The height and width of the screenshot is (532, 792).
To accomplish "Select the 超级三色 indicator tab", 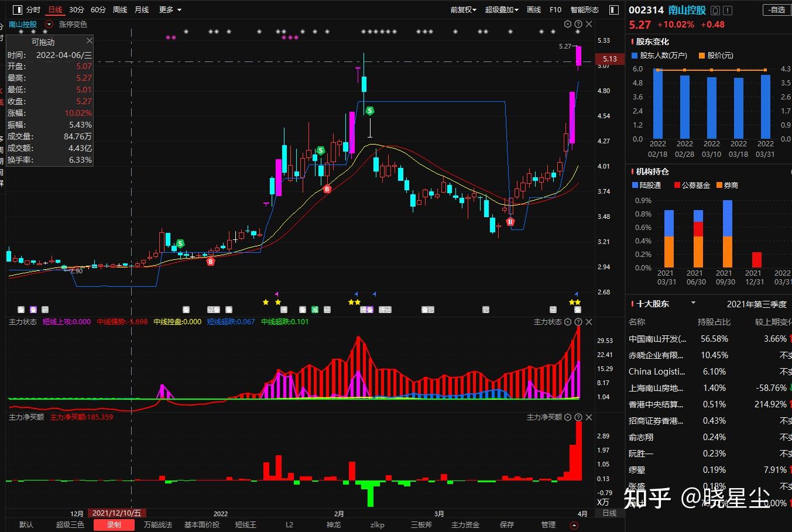I will pos(70,525).
